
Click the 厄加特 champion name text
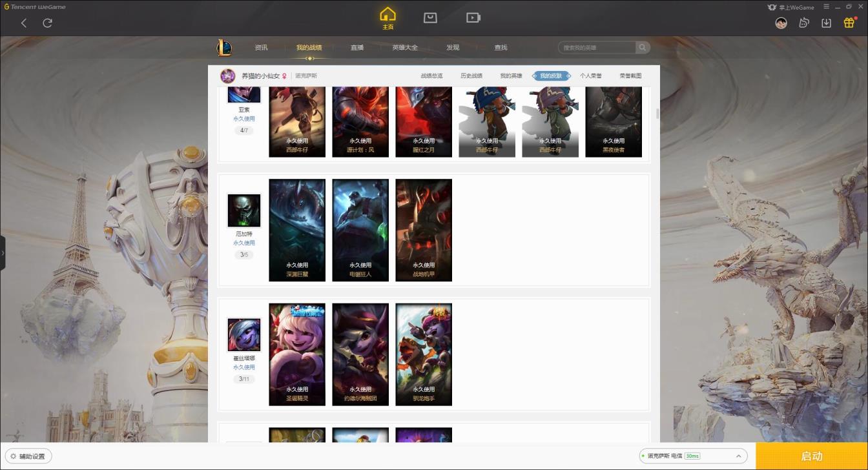(x=244, y=234)
